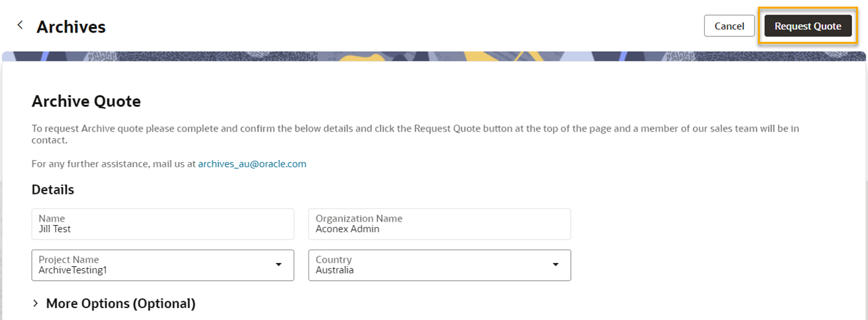Focus the Name field containing Jill Test
Screen dimensions: 868x320
162,224
